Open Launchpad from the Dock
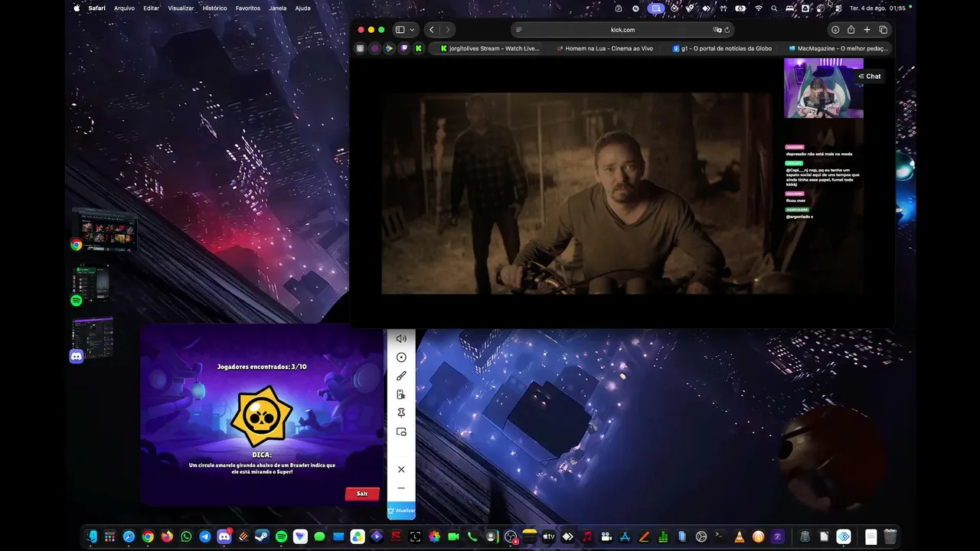 110,536
